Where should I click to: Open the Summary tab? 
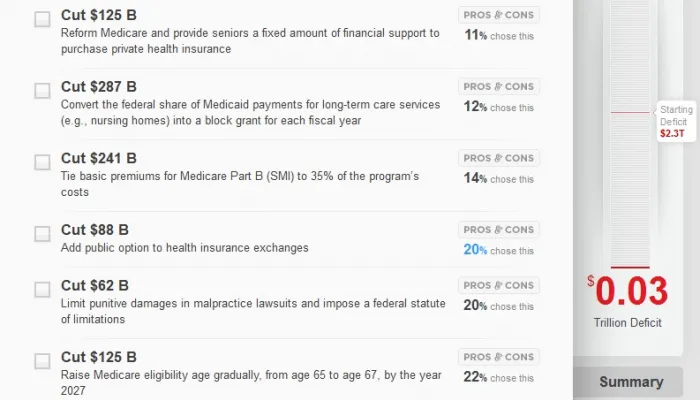pyautogui.click(x=630, y=382)
